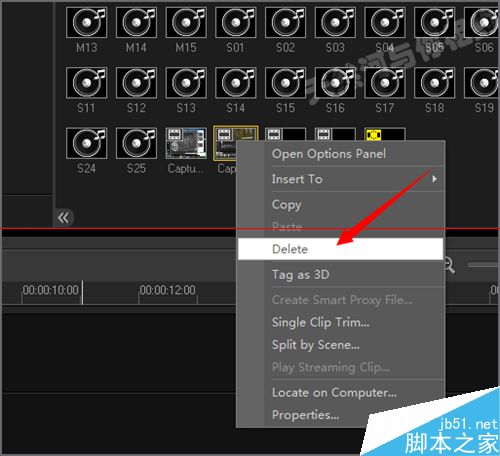Select the S25 sound clip
500x456 pixels.
(x=136, y=143)
